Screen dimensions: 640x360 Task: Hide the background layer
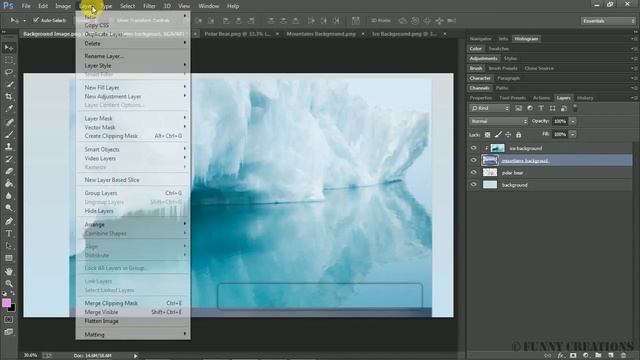point(473,185)
